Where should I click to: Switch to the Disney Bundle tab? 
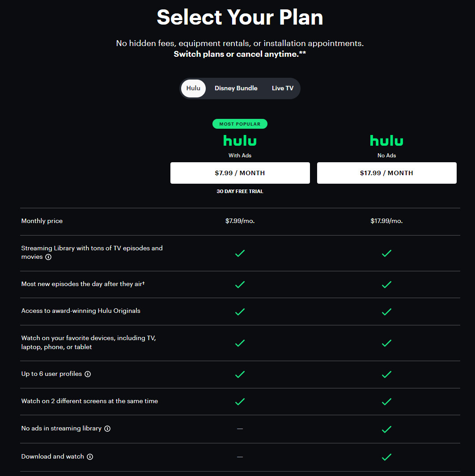click(236, 88)
